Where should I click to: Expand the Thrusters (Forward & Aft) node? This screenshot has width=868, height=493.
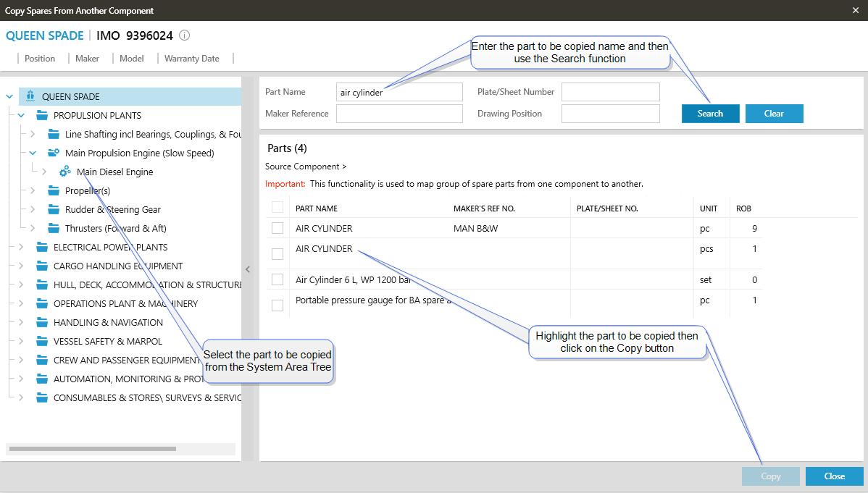33,228
